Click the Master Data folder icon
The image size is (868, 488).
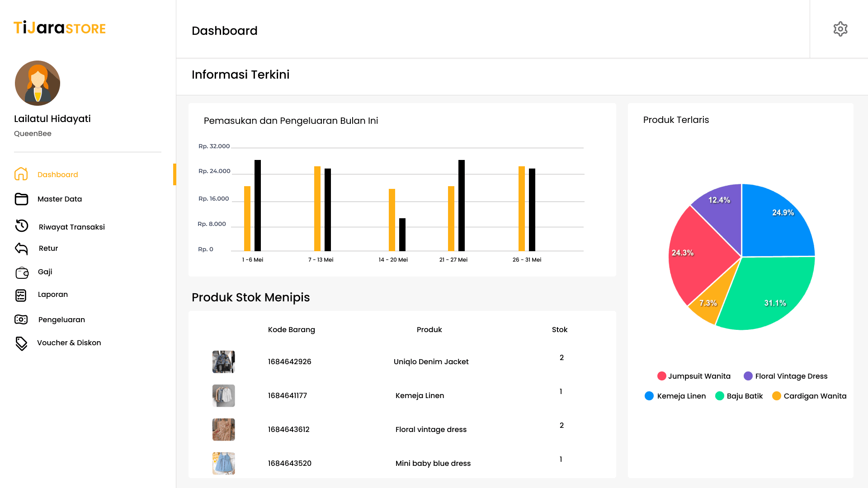[x=21, y=199]
